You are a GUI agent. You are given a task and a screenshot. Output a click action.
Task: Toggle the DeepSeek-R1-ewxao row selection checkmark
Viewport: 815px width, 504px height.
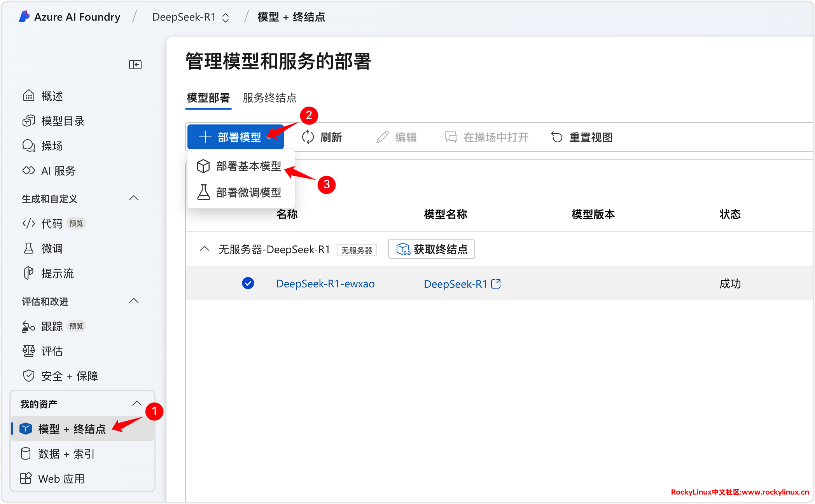[248, 283]
